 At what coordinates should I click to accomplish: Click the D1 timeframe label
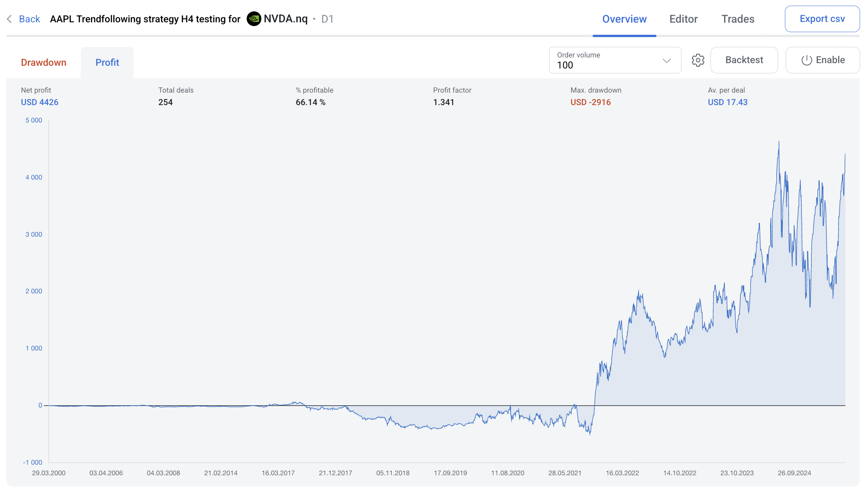point(327,19)
